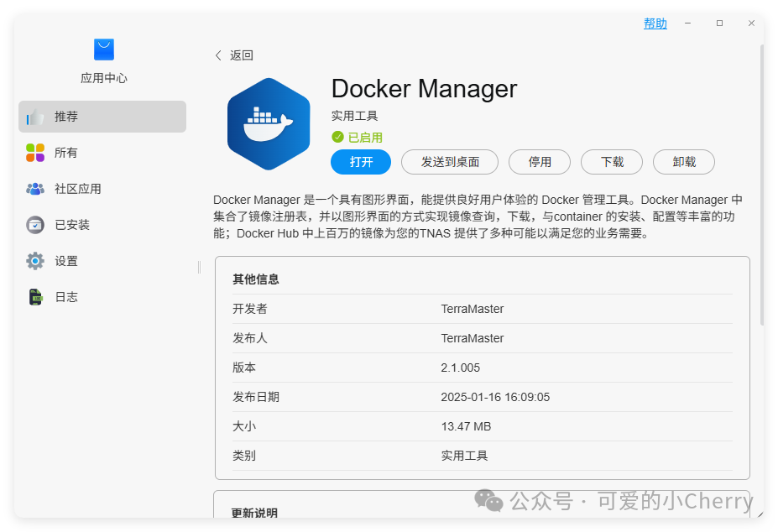Click the 返回 text
778x532 pixels.
coord(242,55)
